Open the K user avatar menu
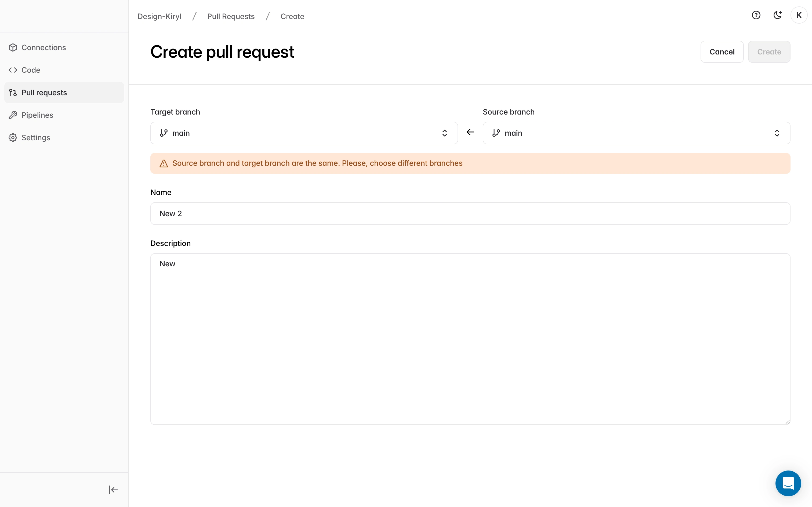This screenshot has width=812, height=507. click(x=799, y=16)
